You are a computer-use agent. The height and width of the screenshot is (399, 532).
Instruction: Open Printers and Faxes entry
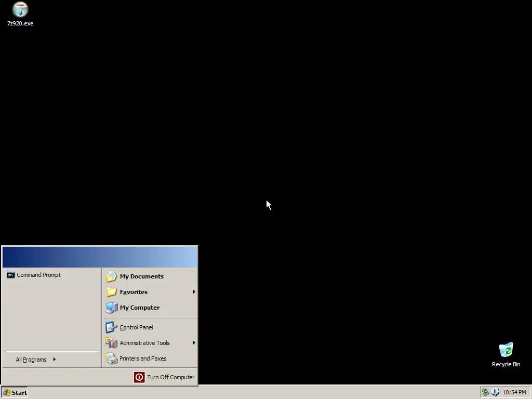click(x=151, y=358)
